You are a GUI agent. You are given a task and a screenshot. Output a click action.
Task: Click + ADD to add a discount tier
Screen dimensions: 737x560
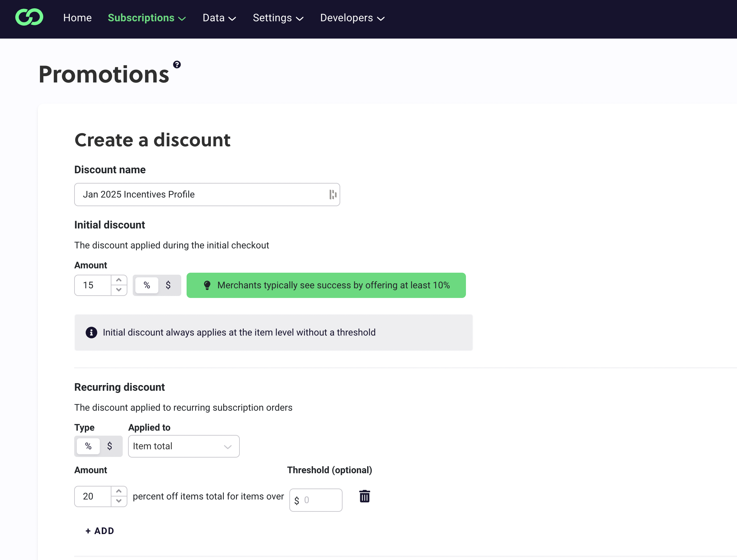pyautogui.click(x=100, y=531)
